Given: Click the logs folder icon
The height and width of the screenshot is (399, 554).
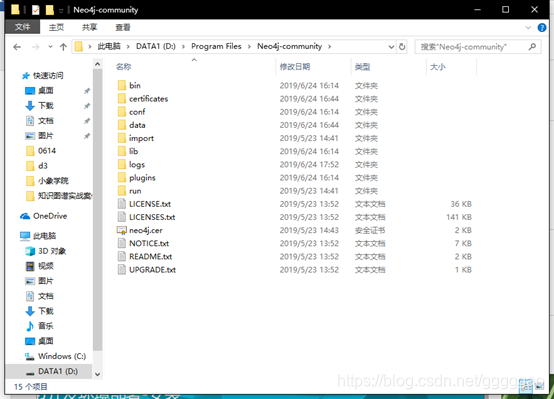Looking at the screenshot, I should tap(122, 164).
